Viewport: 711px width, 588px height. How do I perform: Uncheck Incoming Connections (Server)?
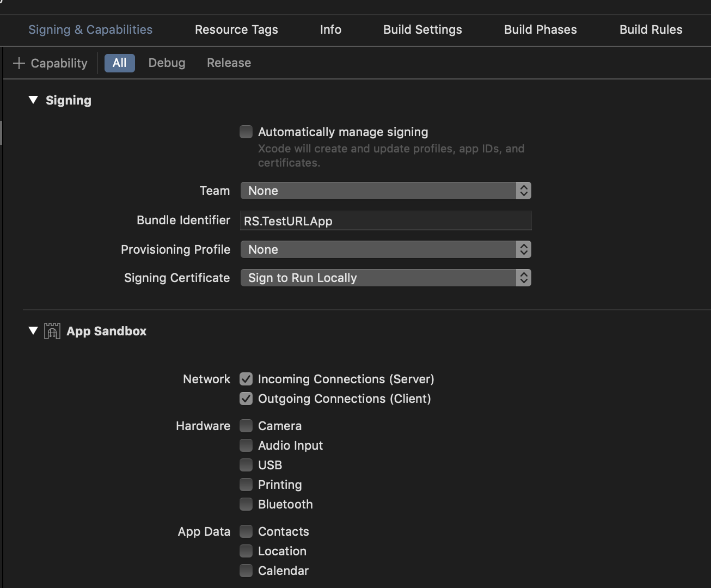[x=246, y=379]
